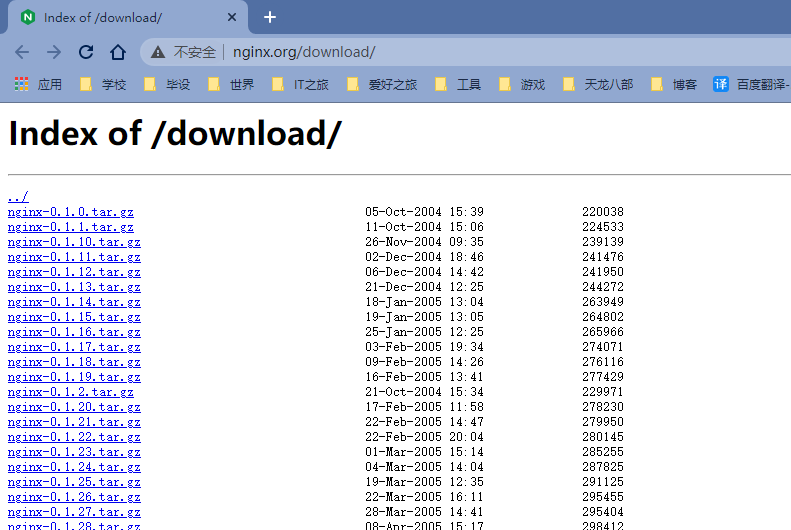Reload the page with the refresh icon
Image resolution: width=791 pixels, height=530 pixels.
point(86,52)
